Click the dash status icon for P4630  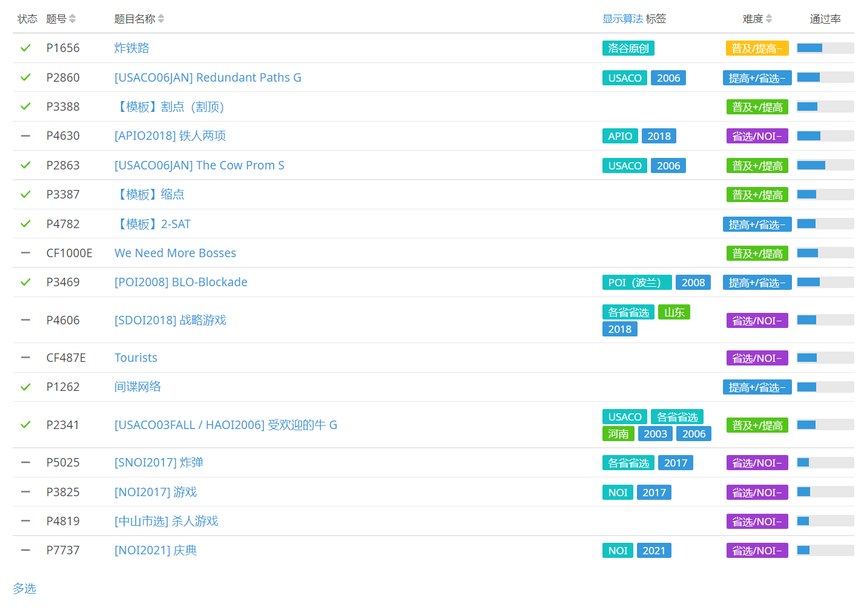tap(25, 136)
